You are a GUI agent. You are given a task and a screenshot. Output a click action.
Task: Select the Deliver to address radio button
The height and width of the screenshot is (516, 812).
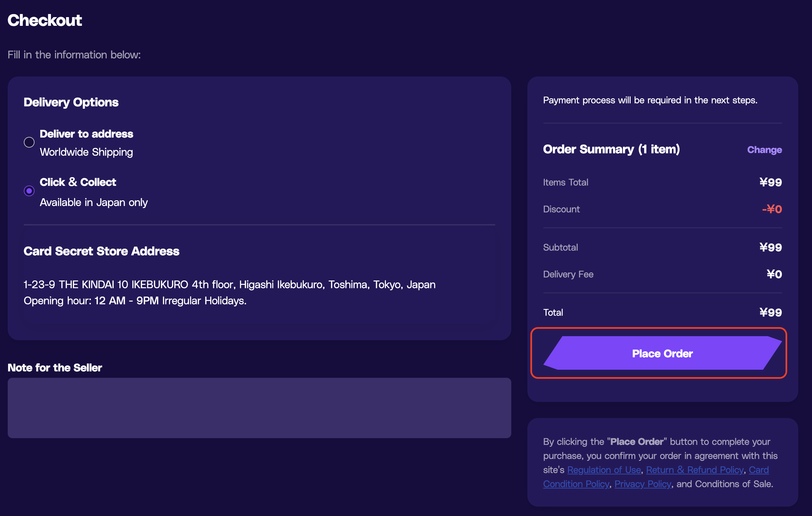tap(29, 142)
